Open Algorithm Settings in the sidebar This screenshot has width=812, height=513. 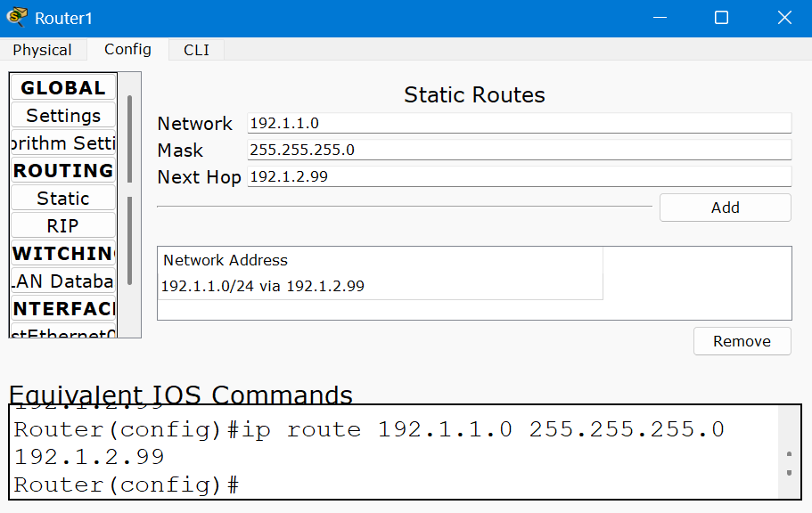coord(63,143)
